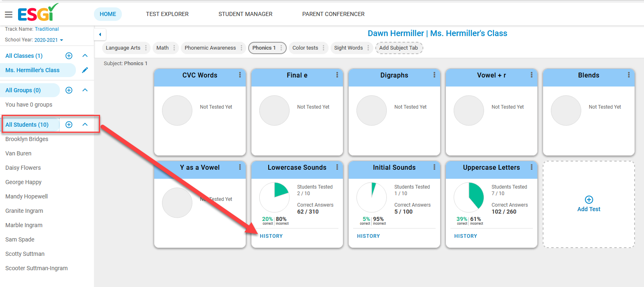Screen dimensions: 644x287
Task: Edit Ms. Hermiller's Class with pencil icon
Action: (85, 70)
